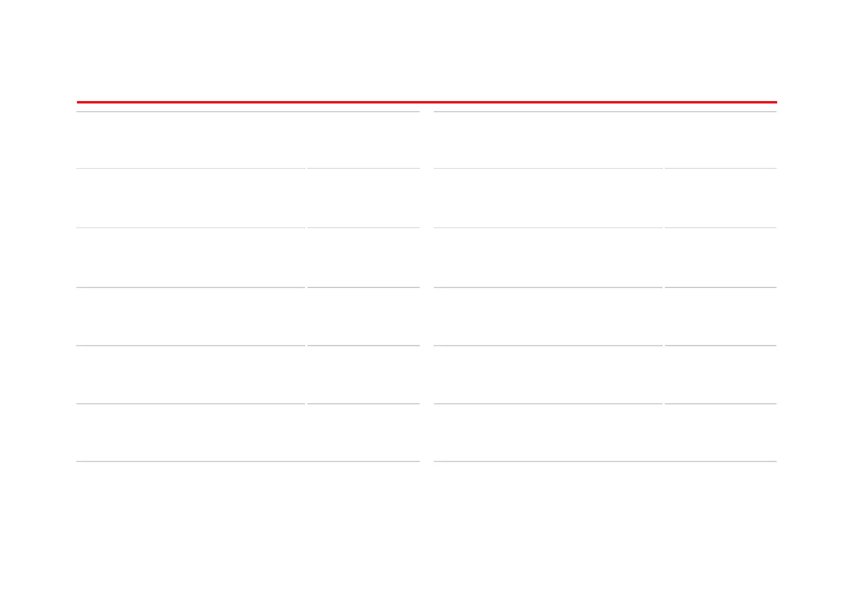The image size is (850, 616).
Task: Select the left table's first-row narrow cell
Action: point(363,140)
